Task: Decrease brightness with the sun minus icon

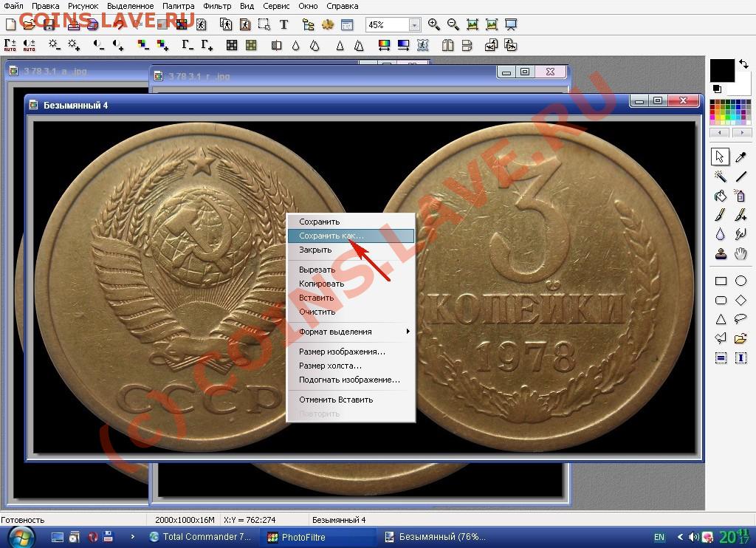Action: [54, 45]
